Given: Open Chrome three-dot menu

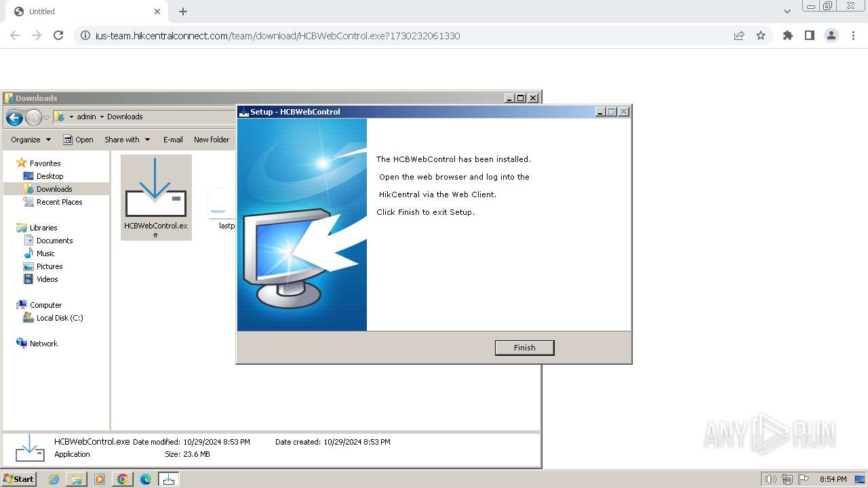Looking at the screenshot, I should tap(853, 35).
